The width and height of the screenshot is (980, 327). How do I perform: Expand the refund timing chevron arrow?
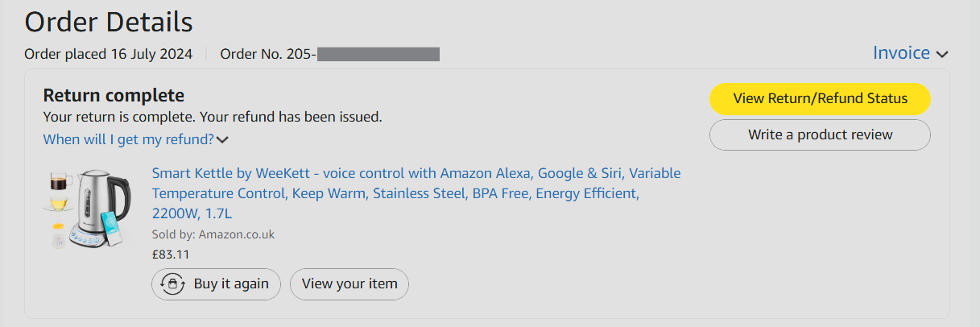point(223,140)
